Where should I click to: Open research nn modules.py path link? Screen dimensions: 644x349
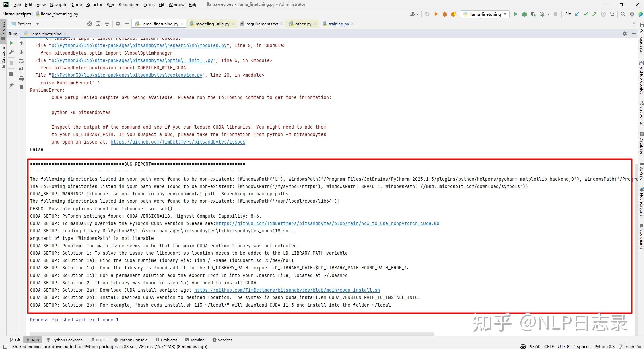139,45
